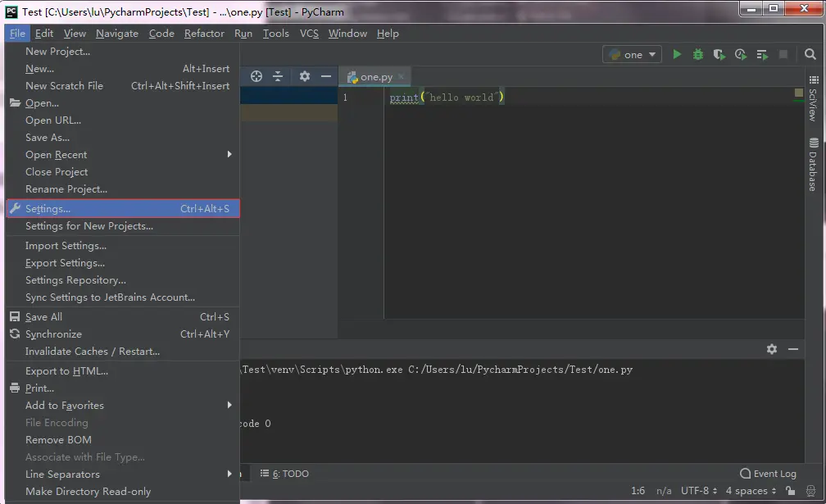The height and width of the screenshot is (504, 826).
Task: Select New Scratch File menu entry
Action: [122, 85]
